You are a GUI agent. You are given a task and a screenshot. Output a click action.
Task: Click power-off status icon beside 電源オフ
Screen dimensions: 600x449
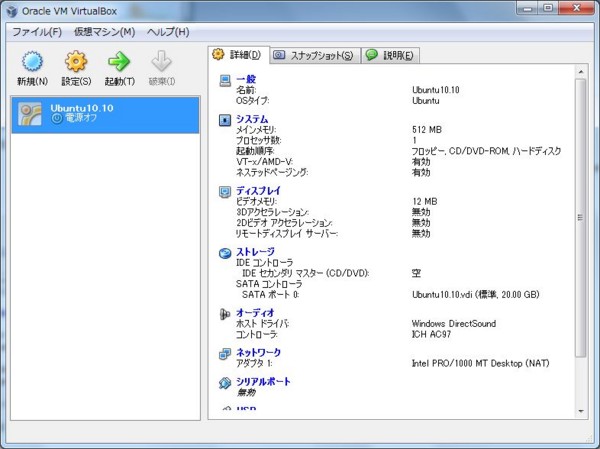(57, 119)
